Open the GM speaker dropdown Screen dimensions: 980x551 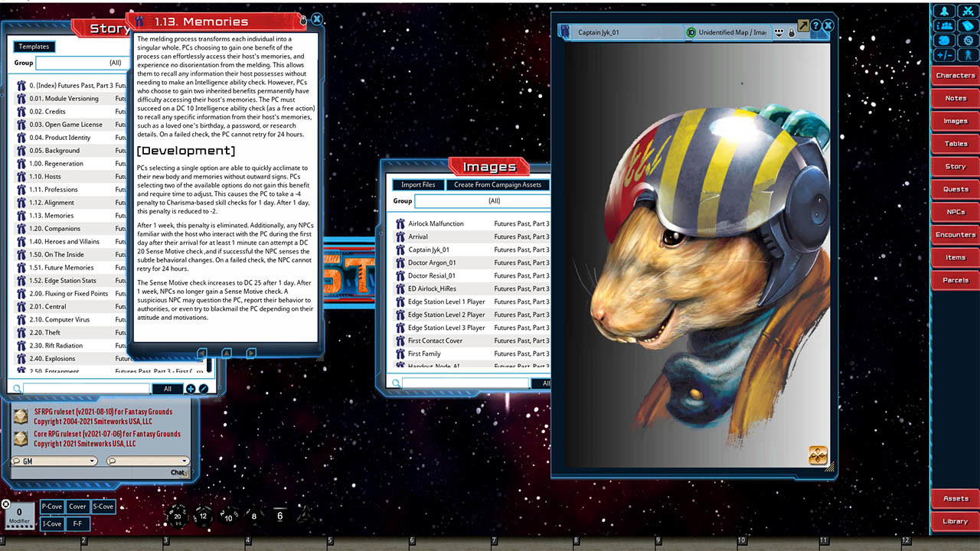[54, 461]
